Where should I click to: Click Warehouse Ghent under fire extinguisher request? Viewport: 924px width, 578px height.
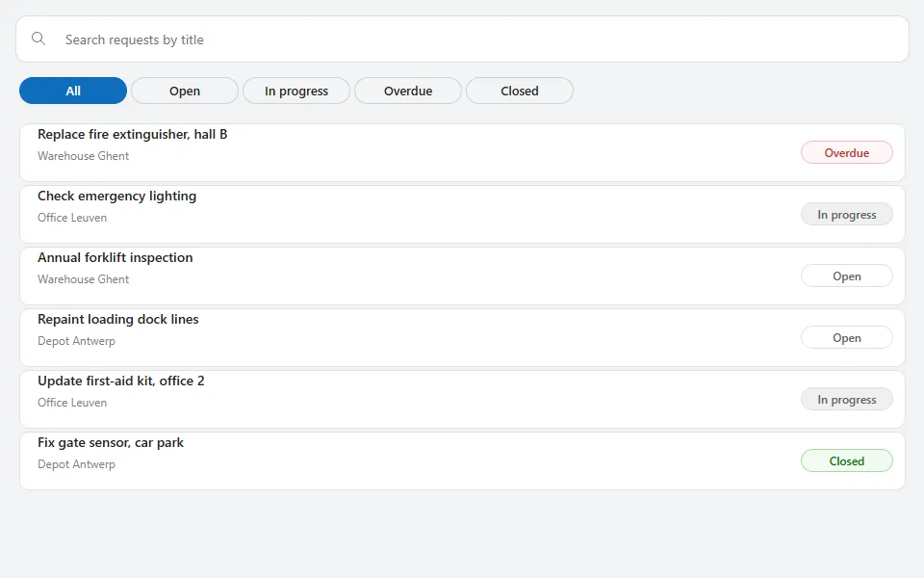(83, 156)
